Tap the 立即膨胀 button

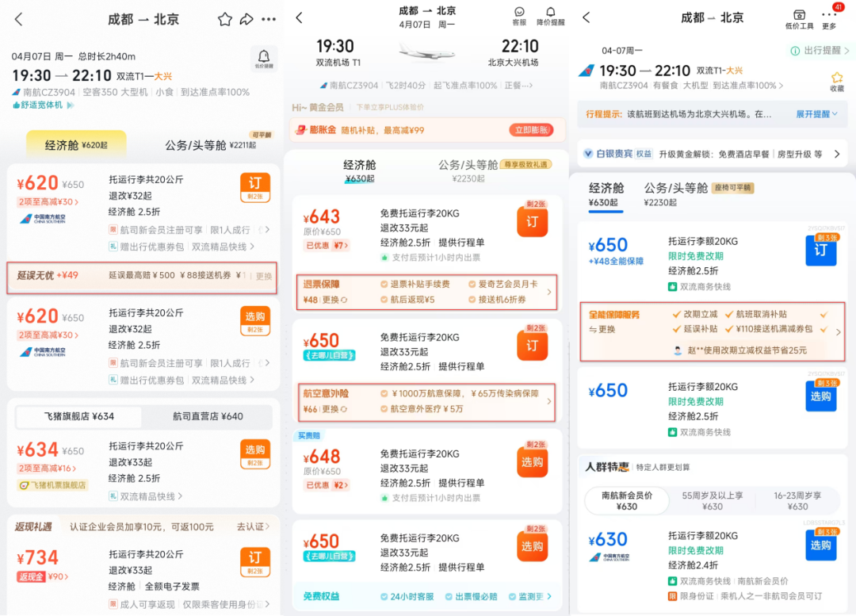(531, 130)
